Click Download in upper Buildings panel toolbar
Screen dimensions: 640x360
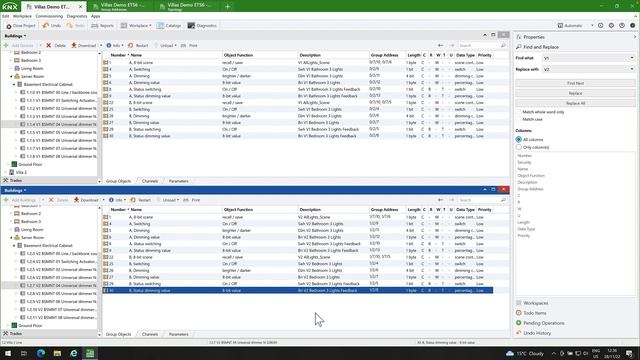click(84, 45)
